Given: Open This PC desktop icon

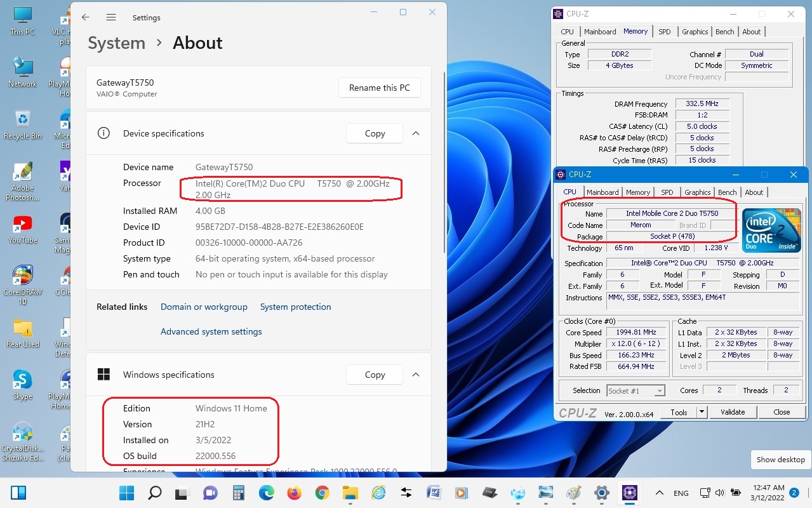Looking at the screenshot, I should pyautogui.click(x=23, y=20).
